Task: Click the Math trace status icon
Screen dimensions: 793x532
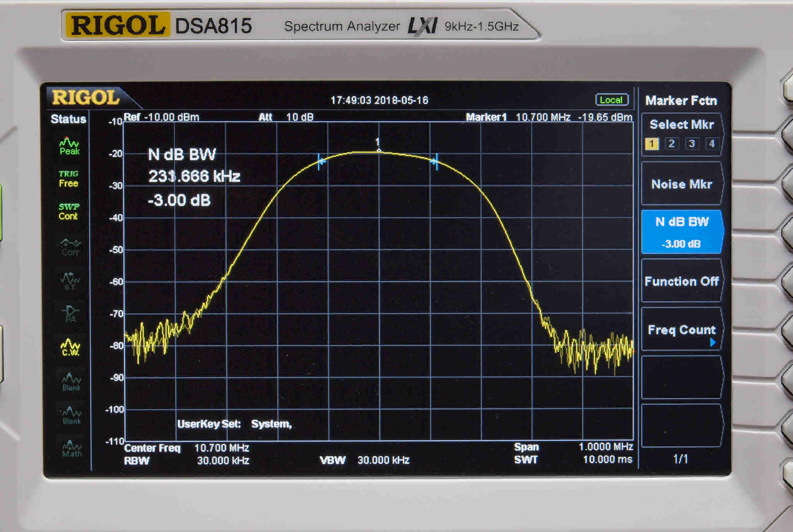Action: (72, 449)
